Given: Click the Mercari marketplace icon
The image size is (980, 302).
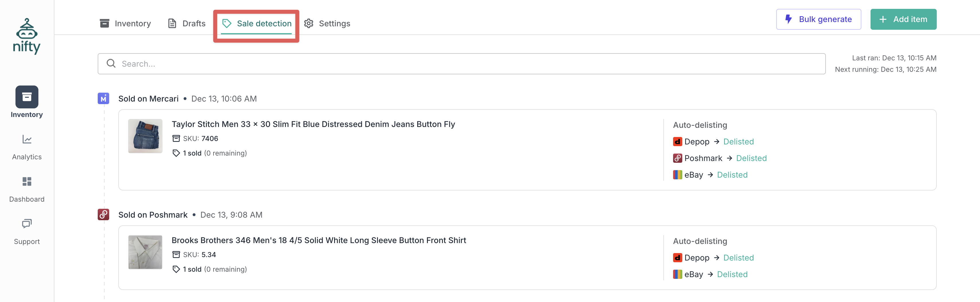Looking at the screenshot, I should pos(103,99).
